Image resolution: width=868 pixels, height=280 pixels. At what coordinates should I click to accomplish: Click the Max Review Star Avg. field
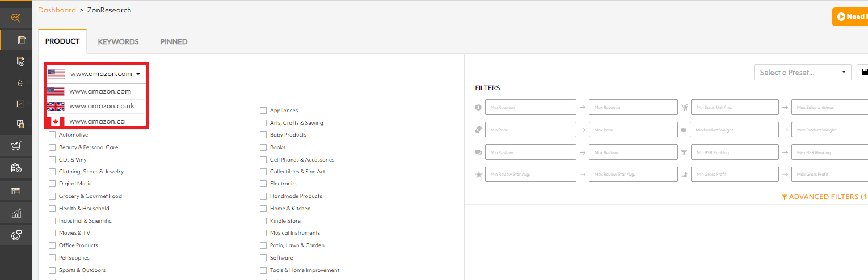pyautogui.click(x=633, y=175)
